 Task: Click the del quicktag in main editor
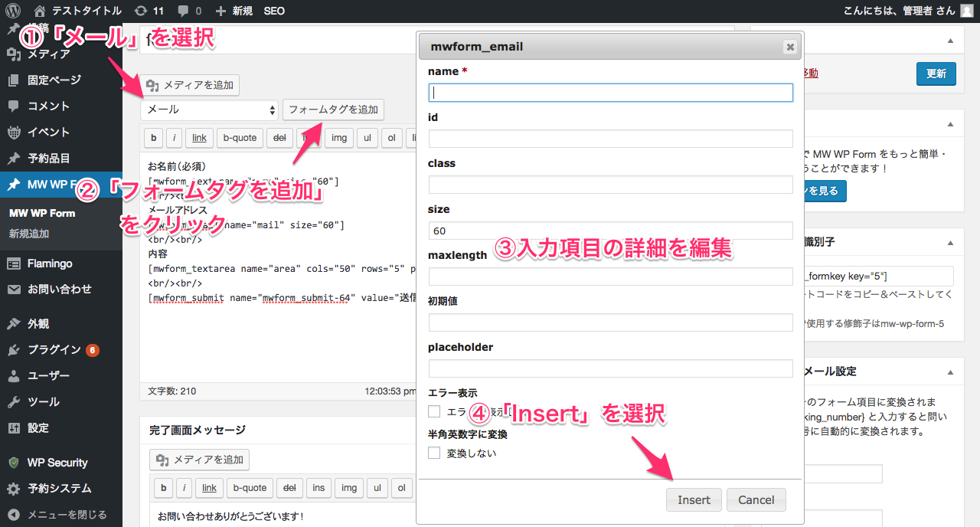coord(279,138)
